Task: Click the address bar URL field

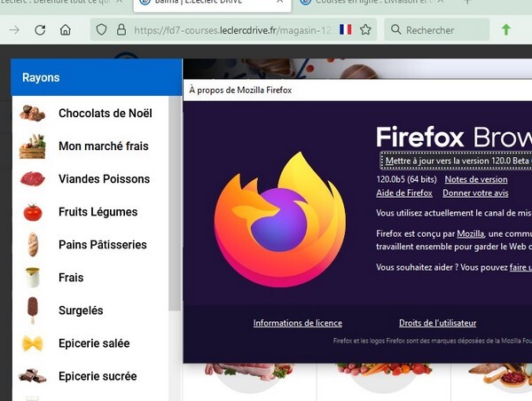Action: tap(232, 30)
